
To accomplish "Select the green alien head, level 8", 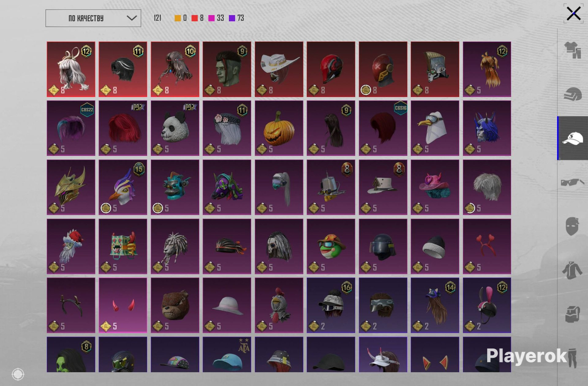I will pos(71,354).
